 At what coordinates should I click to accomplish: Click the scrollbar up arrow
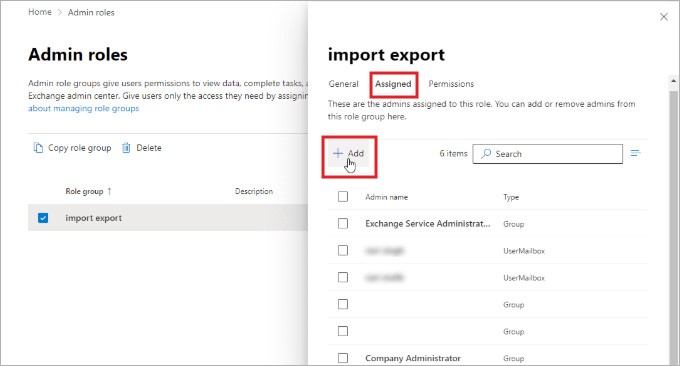pos(673,81)
